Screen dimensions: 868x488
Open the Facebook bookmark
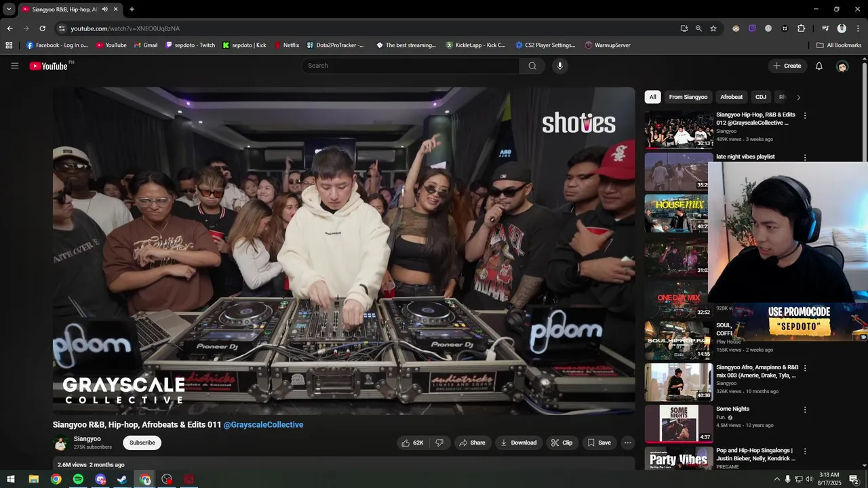tap(57, 45)
